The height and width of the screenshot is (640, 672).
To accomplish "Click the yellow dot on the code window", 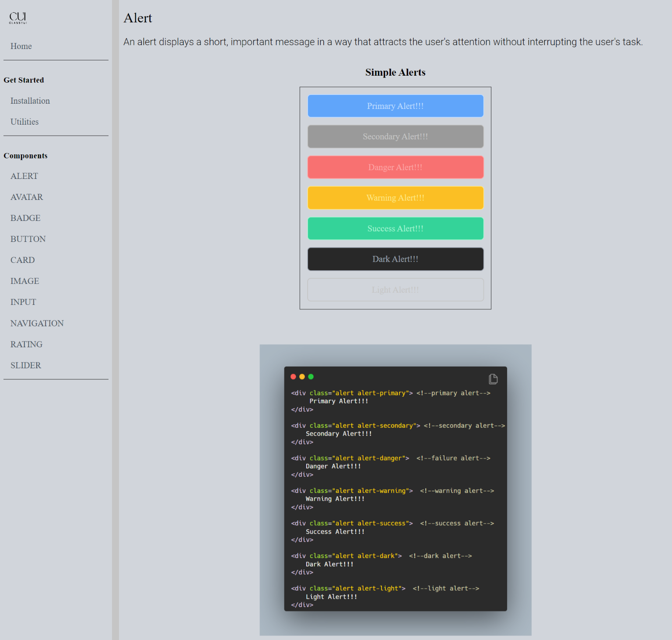I will coord(302,376).
